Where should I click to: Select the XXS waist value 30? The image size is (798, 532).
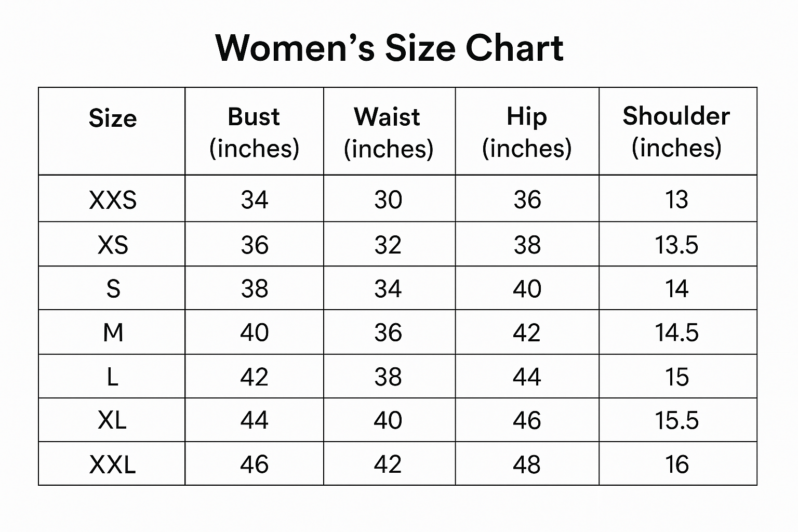[x=388, y=200]
